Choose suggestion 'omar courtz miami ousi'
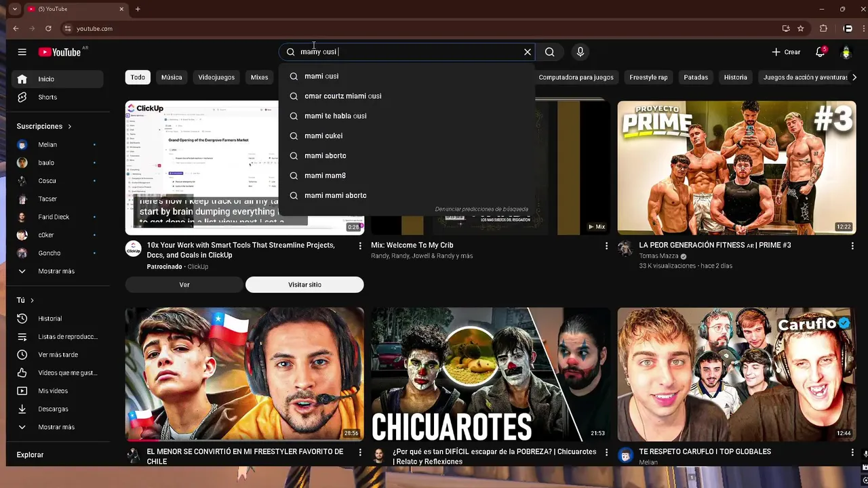Image resolution: width=868 pixels, height=488 pixels. click(406, 96)
